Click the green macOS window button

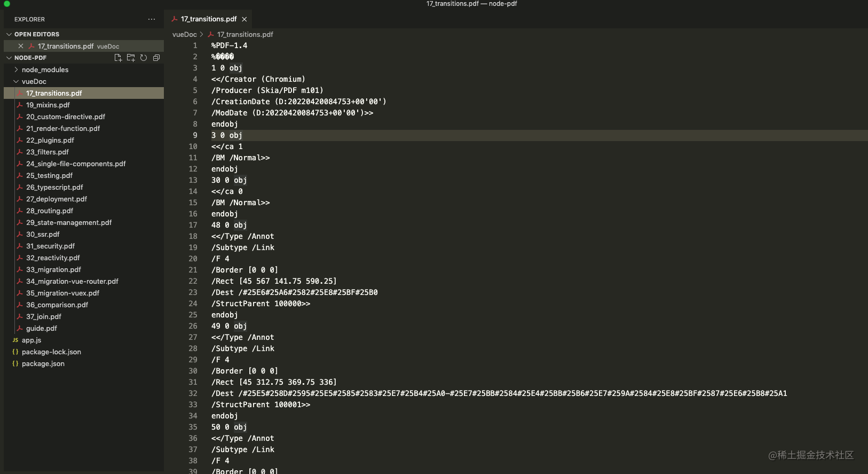(7, 4)
